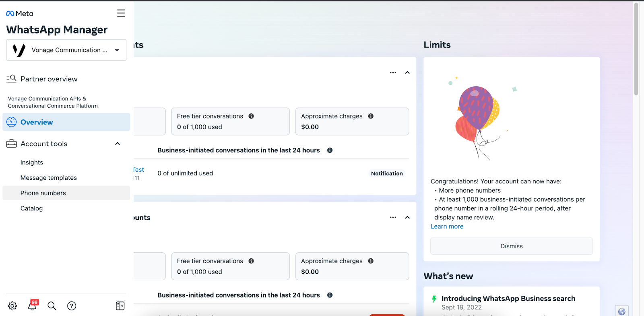Toggle the sidebar panel layout icon
Viewport: 644px width, 316px height.
tap(120, 306)
